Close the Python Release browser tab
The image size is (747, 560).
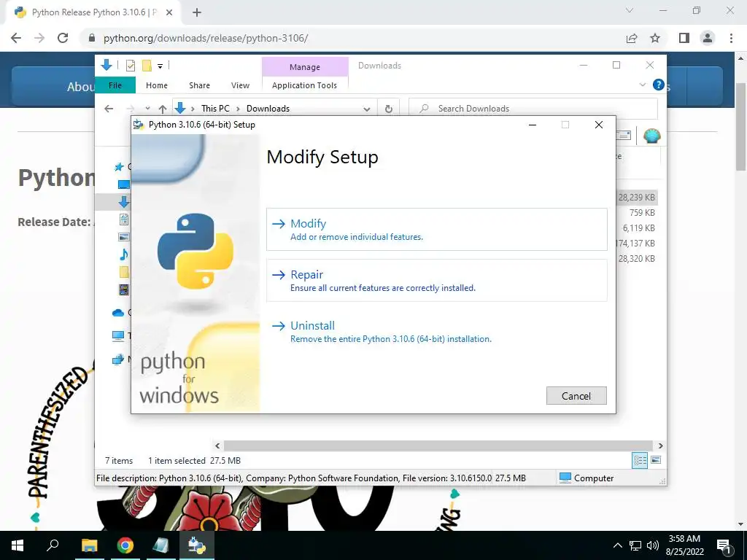pyautogui.click(x=169, y=12)
